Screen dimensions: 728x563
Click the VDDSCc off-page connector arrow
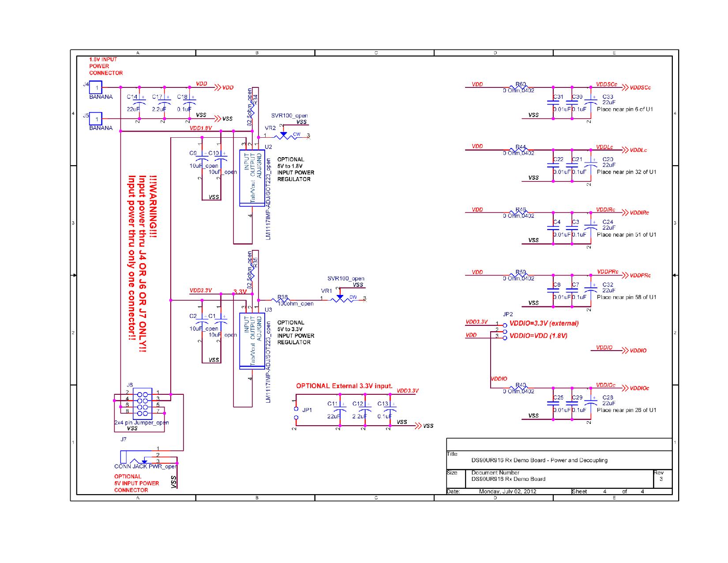click(x=626, y=87)
